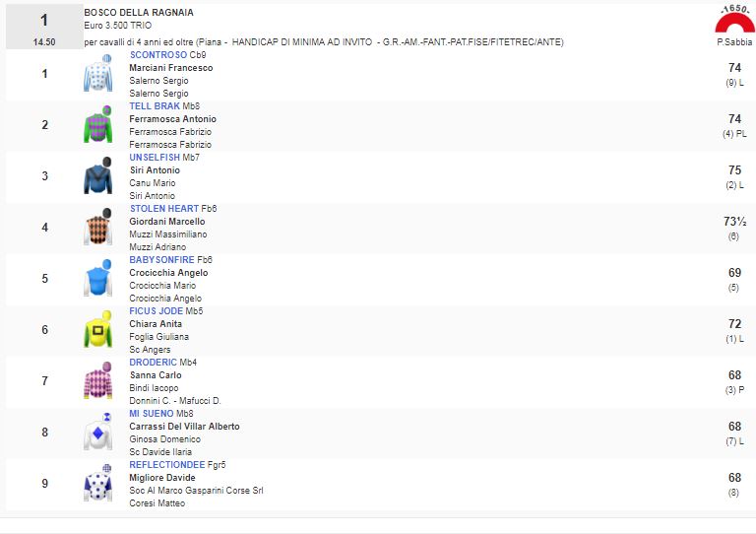The image size is (756, 534).
Task: Select the blue-dotted white silk for Reflectiondee
Action: [x=98, y=485]
